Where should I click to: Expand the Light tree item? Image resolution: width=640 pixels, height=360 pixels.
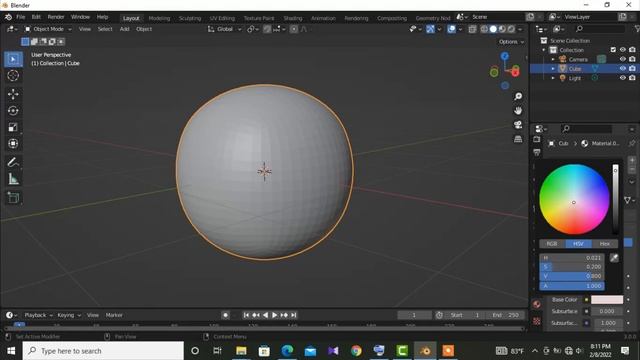(x=553, y=78)
